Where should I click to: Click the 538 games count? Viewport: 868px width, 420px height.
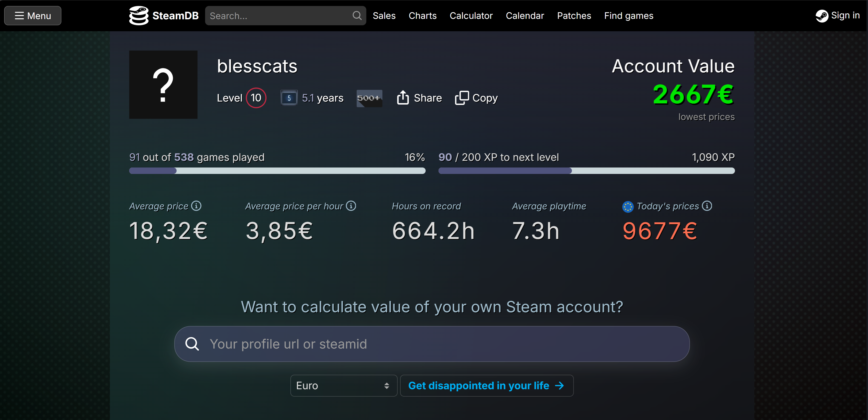184,157
